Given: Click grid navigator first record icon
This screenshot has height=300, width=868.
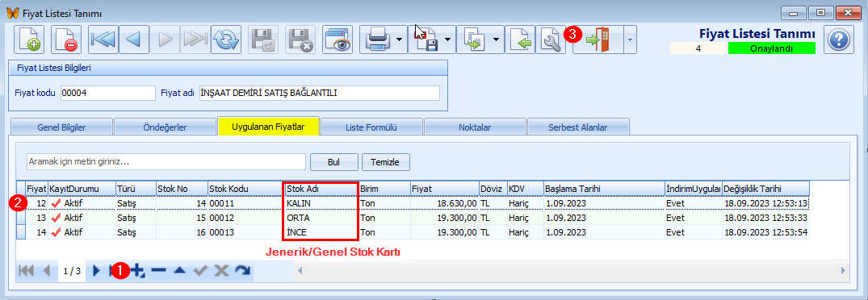Looking at the screenshot, I should (x=27, y=271).
